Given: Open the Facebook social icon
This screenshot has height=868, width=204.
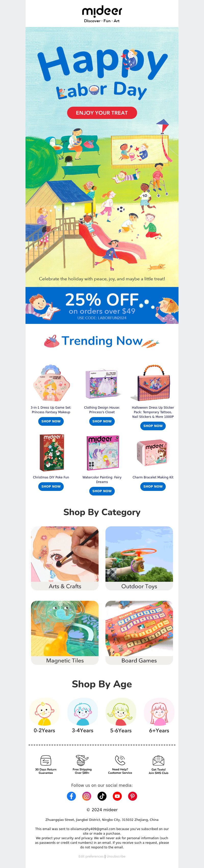Looking at the screenshot, I should (71, 796).
